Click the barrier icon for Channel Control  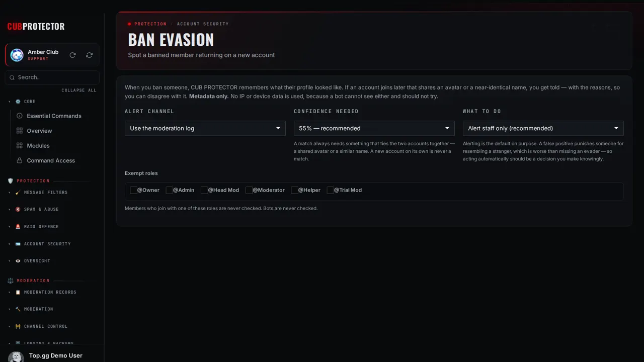tap(18, 326)
